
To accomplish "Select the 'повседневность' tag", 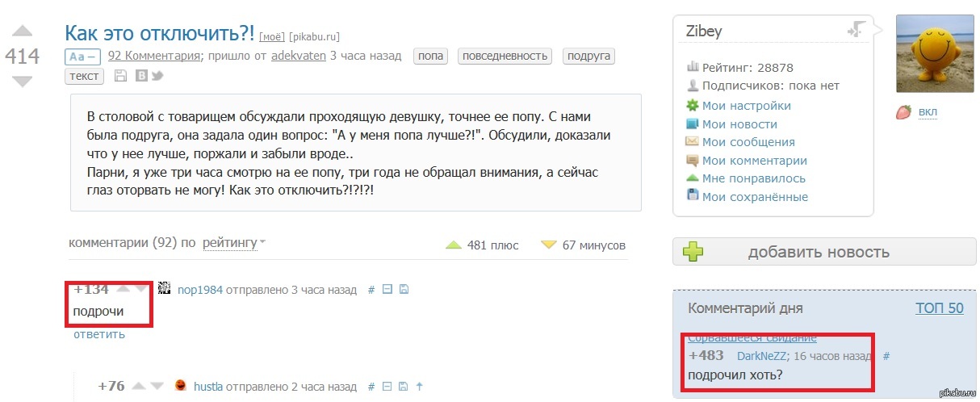I will pyautogui.click(x=505, y=56).
